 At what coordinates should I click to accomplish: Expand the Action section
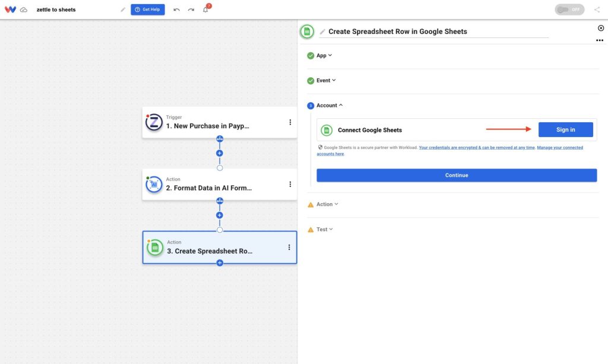[x=327, y=204]
